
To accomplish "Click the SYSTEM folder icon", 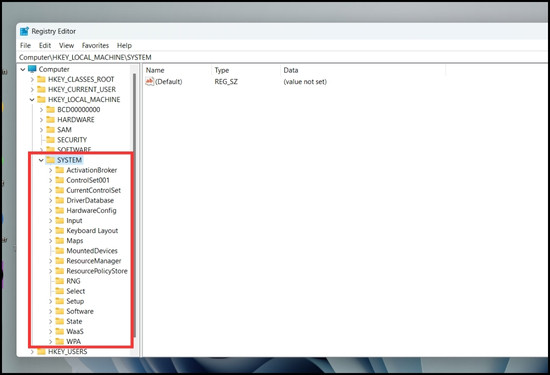I will pyautogui.click(x=51, y=160).
